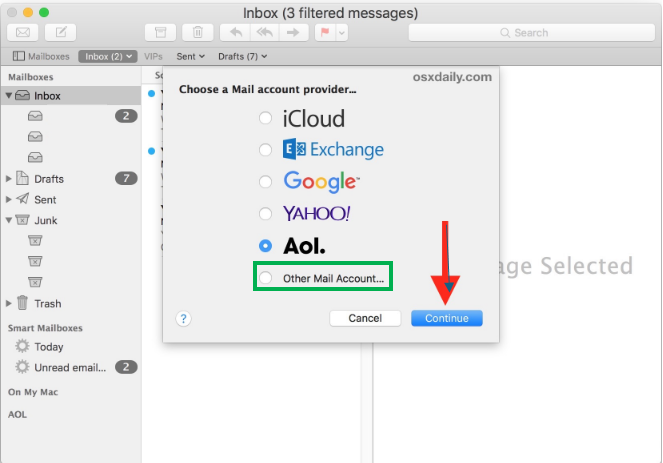Open the flag color dropdown arrow

click(342, 32)
